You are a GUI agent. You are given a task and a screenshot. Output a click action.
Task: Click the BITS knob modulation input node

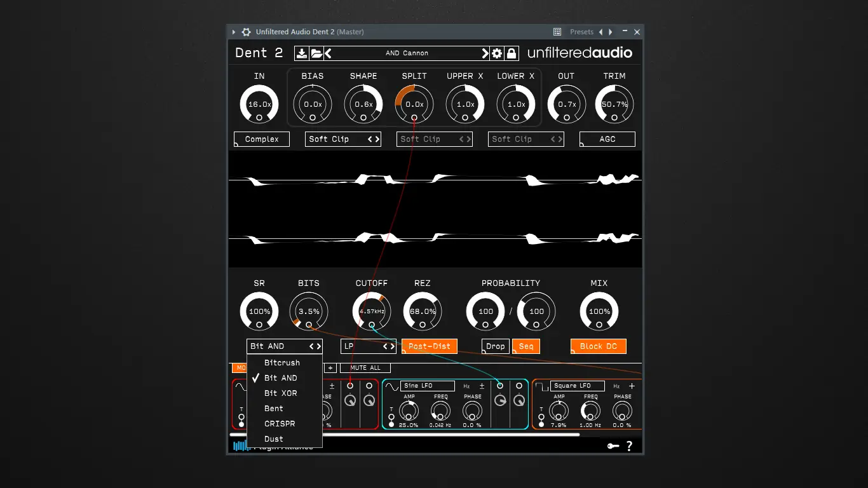coord(309,325)
